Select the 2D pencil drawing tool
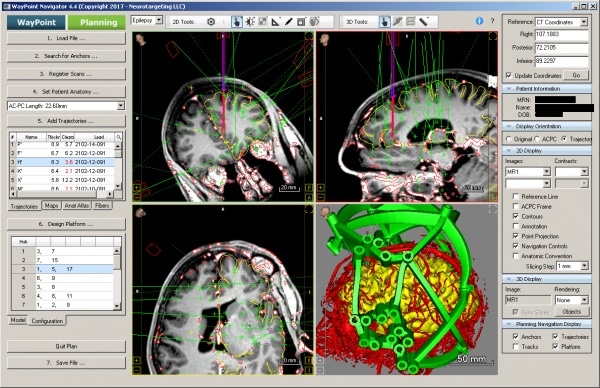 (289, 22)
